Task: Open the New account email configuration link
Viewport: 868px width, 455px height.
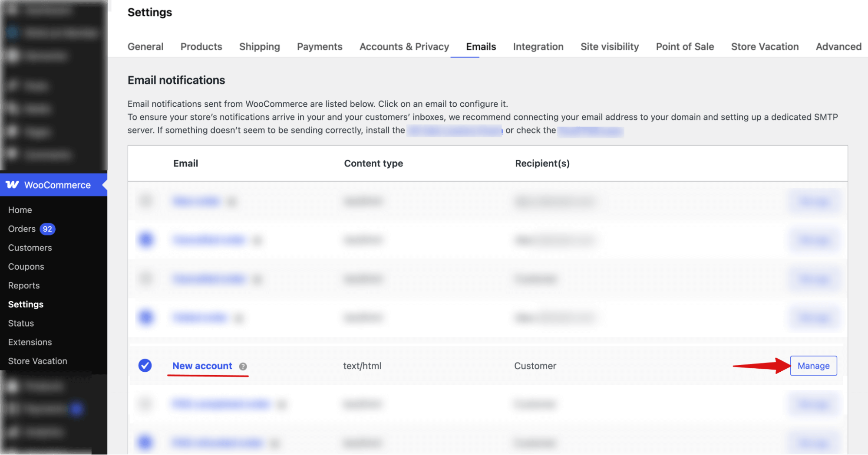Action: 202,366
